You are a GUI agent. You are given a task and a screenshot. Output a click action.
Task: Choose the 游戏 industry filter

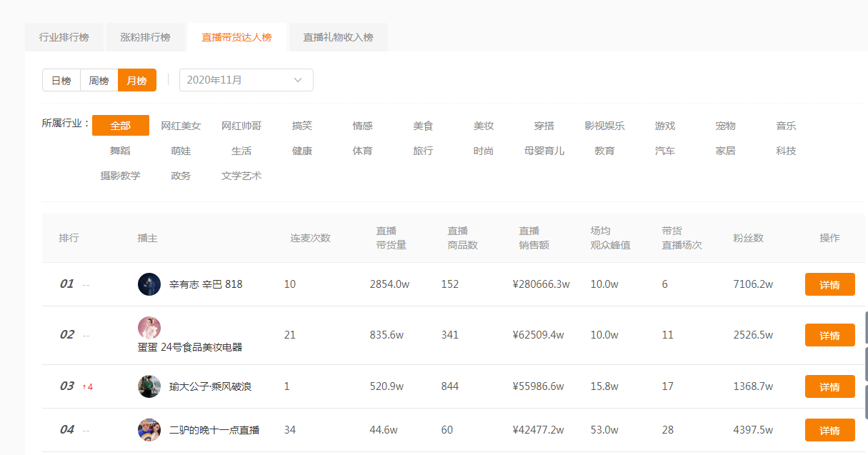coord(664,125)
